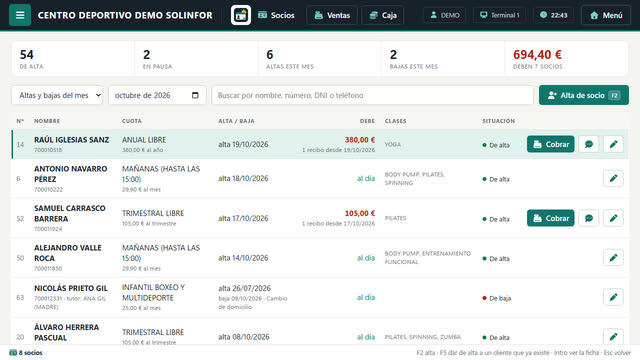640x360 pixels.
Task: Open the Ventas section
Action: coord(332,15)
